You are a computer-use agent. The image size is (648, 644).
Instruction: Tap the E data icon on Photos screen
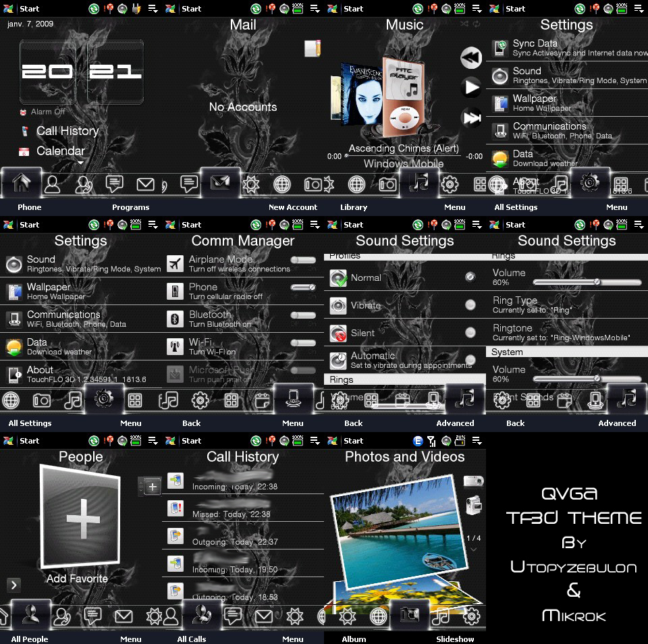click(418, 441)
